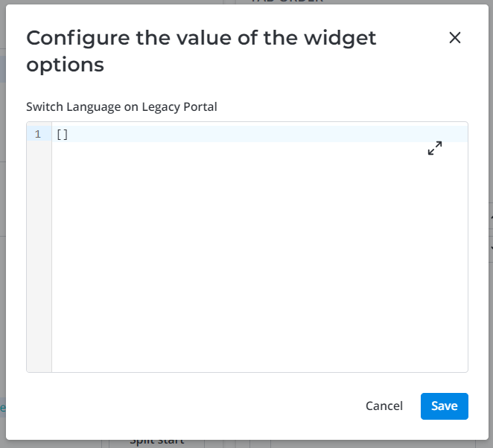Click the blank middle of code editor
This screenshot has height=448, width=493.
tap(259, 253)
